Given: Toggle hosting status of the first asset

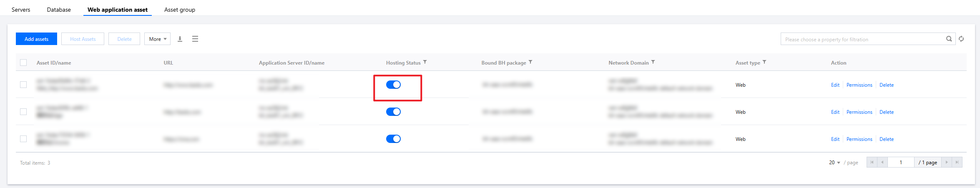Looking at the screenshot, I should click(x=393, y=85).
